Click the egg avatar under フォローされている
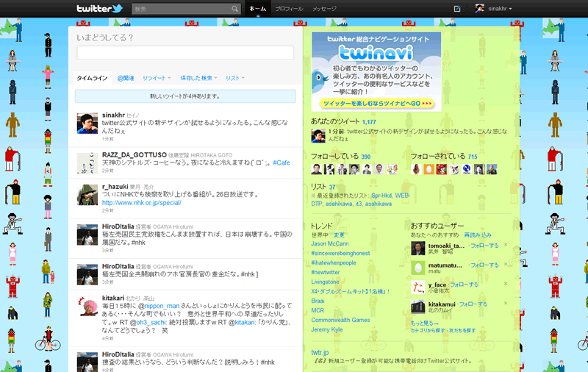 pos(429,169)
